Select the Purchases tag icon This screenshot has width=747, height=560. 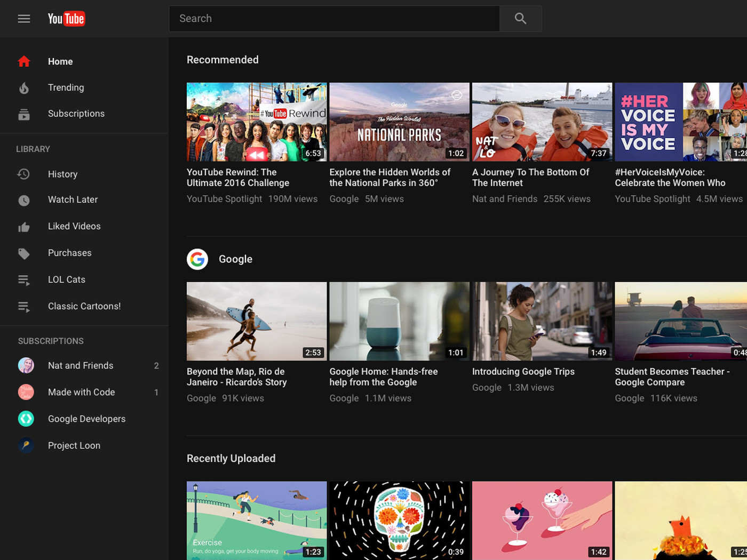(x=24, y=253)
